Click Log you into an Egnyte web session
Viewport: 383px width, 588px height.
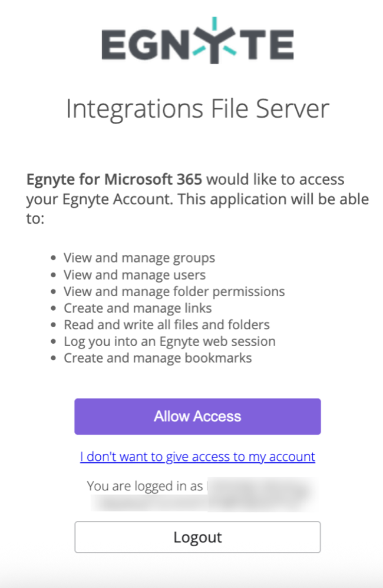(170, 341)
